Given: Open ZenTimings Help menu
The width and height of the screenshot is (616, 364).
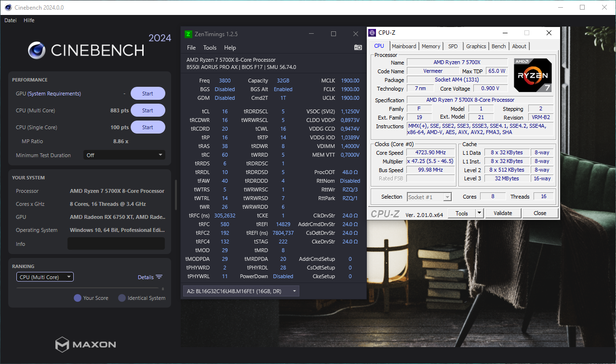Looking at the screenshot, I should click(230, 48).
